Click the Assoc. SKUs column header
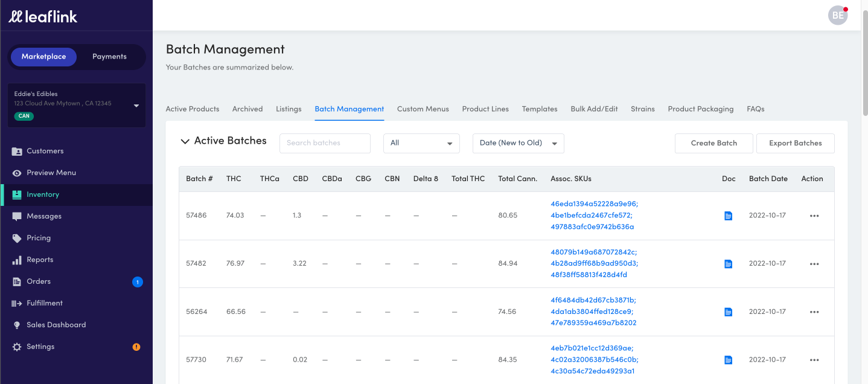This screenshot has width=868, height=384. [571, 179]
